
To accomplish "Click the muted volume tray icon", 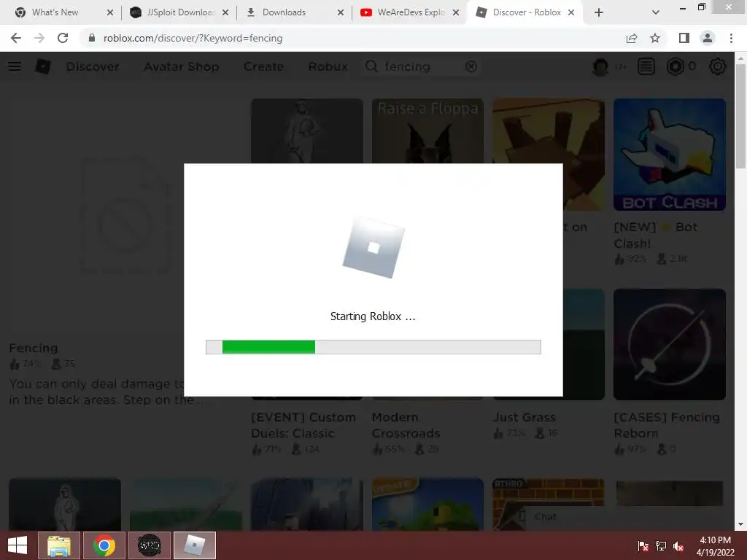I will (678, 546).
